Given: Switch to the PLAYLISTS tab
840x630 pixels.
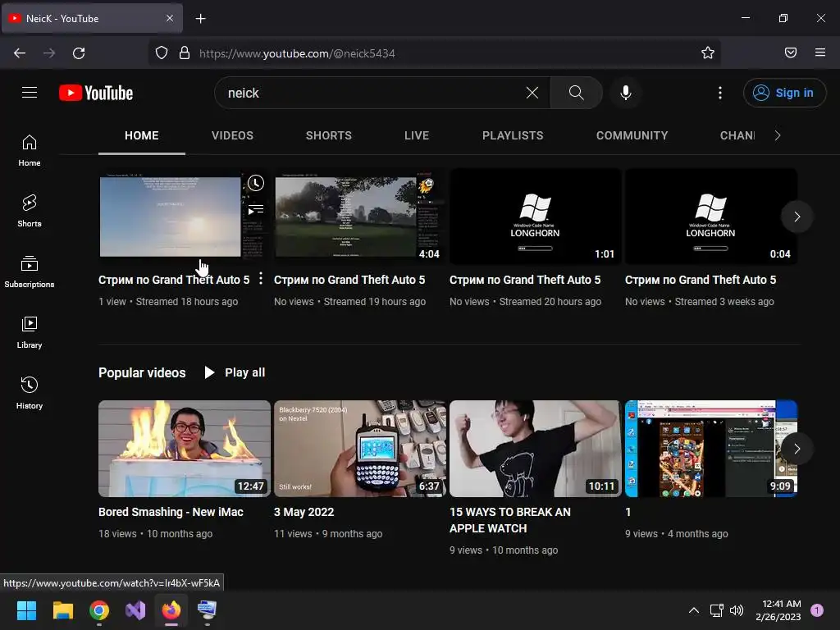Looking at the screenshot, I should point(513,135).
